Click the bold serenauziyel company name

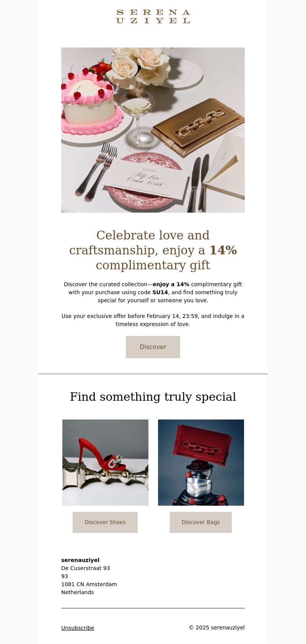click(x=80, y=560)
